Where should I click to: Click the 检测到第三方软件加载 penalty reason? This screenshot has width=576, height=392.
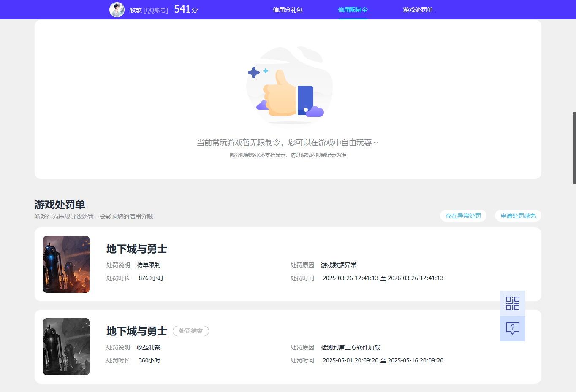click(x=350, y=347)
